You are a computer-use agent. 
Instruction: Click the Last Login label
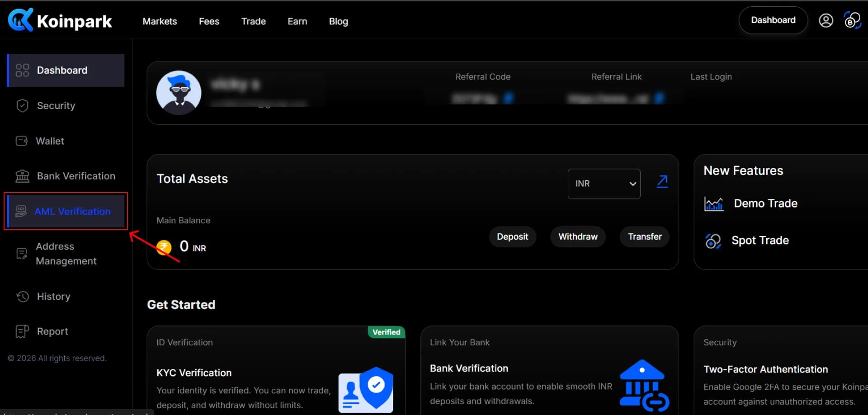tap(711, 77)
